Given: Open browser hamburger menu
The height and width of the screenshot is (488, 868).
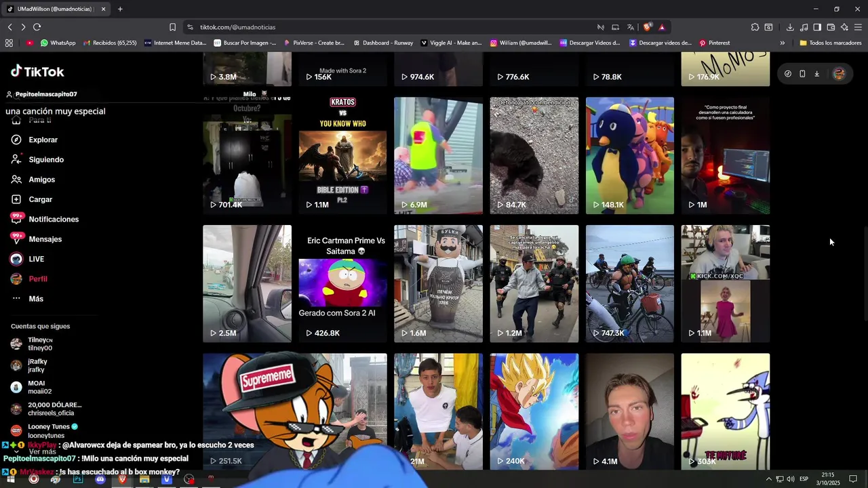Looking at the screenshot, I should point(858,27).
